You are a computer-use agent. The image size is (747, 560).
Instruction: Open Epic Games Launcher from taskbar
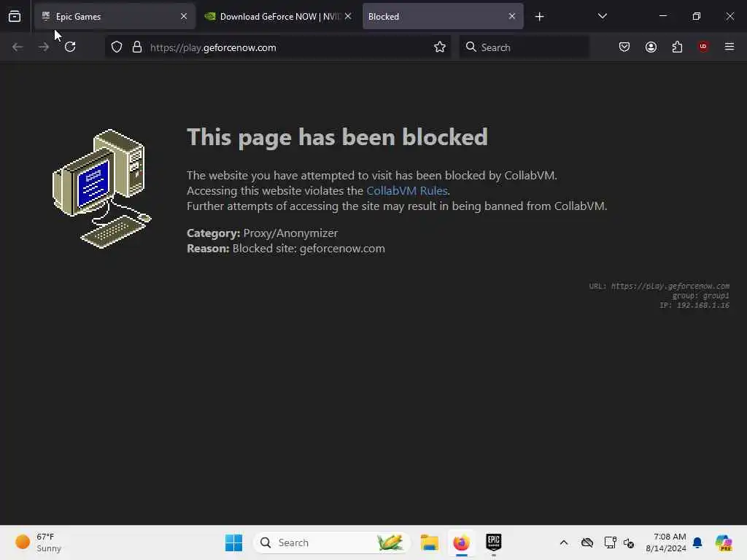coord(494,542)
